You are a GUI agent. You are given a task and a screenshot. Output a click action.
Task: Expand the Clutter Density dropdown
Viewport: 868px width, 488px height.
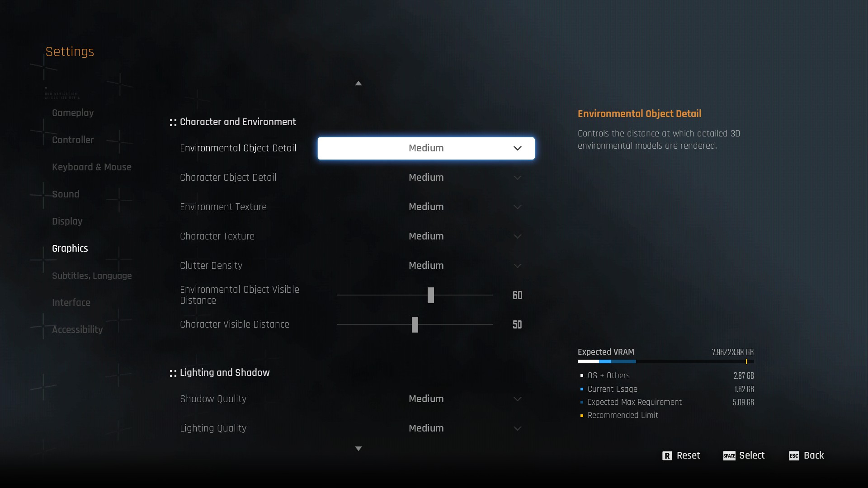[517, 266]
